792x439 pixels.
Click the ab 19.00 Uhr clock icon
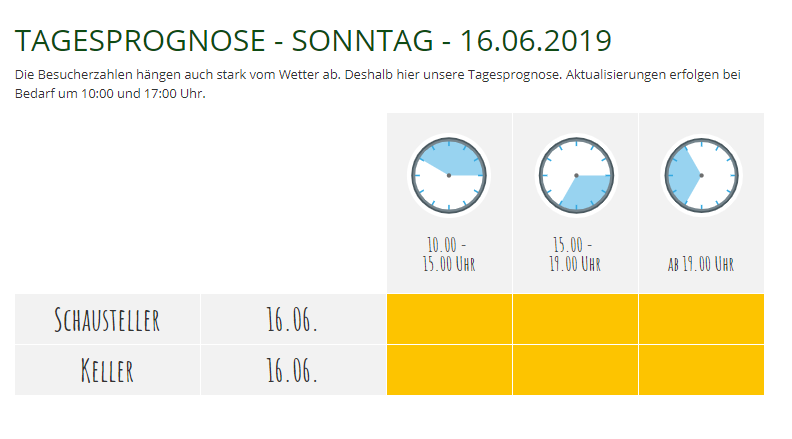click(x=701, y=175)
